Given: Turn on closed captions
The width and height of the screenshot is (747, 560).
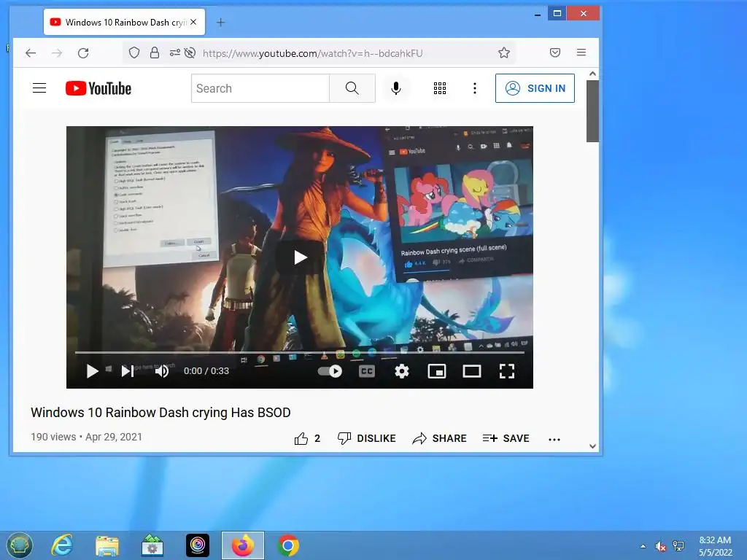Looking at the screenshot, I should click(367, 371).
